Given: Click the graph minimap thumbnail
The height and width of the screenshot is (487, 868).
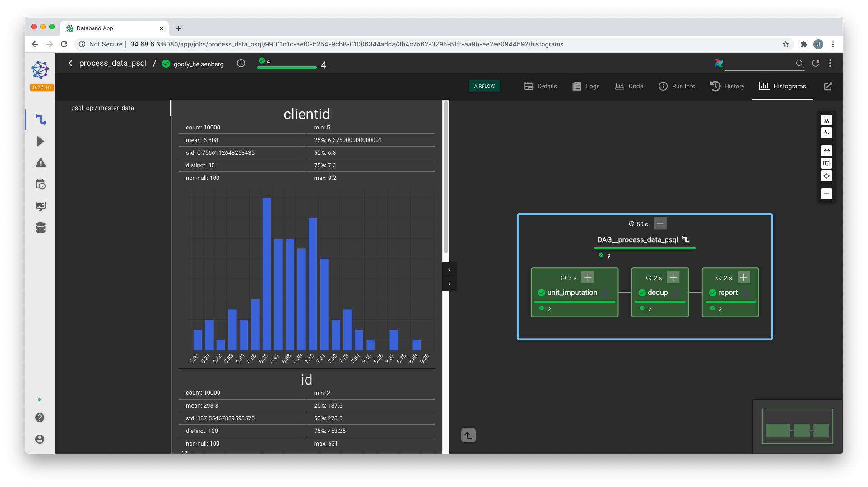Looking at the screenshot, I should point(797,426).
